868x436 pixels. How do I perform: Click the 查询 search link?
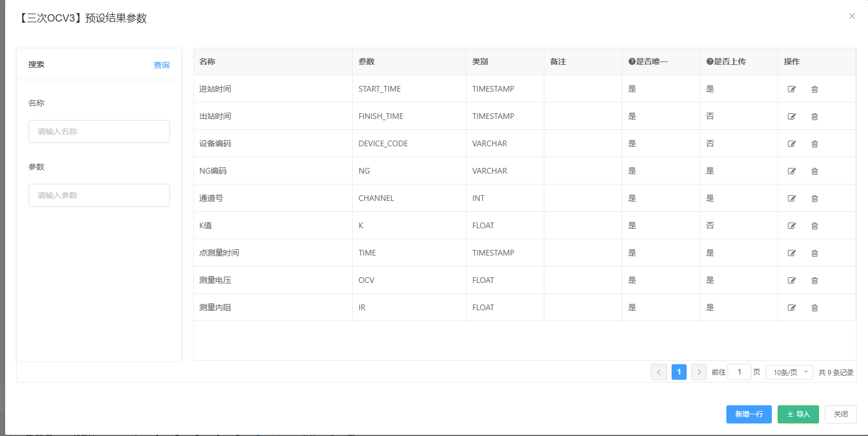pyautogui.click(x=162, y=65)
